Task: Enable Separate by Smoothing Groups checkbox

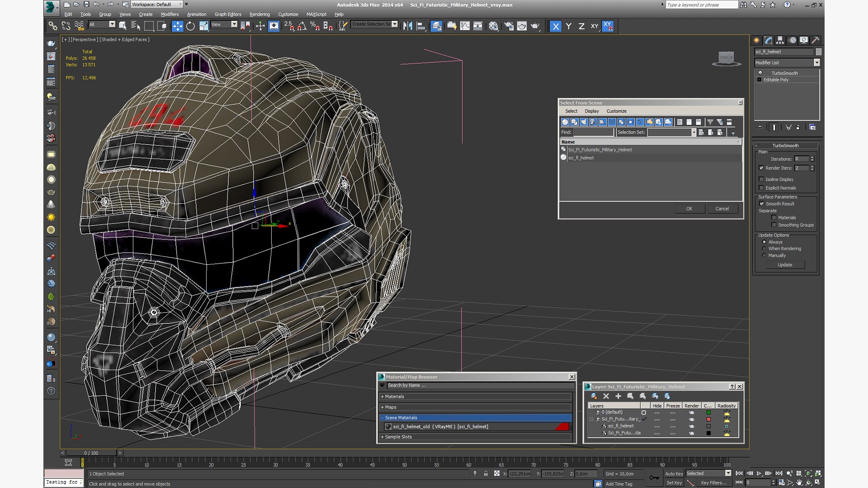Action: point(774,225)
